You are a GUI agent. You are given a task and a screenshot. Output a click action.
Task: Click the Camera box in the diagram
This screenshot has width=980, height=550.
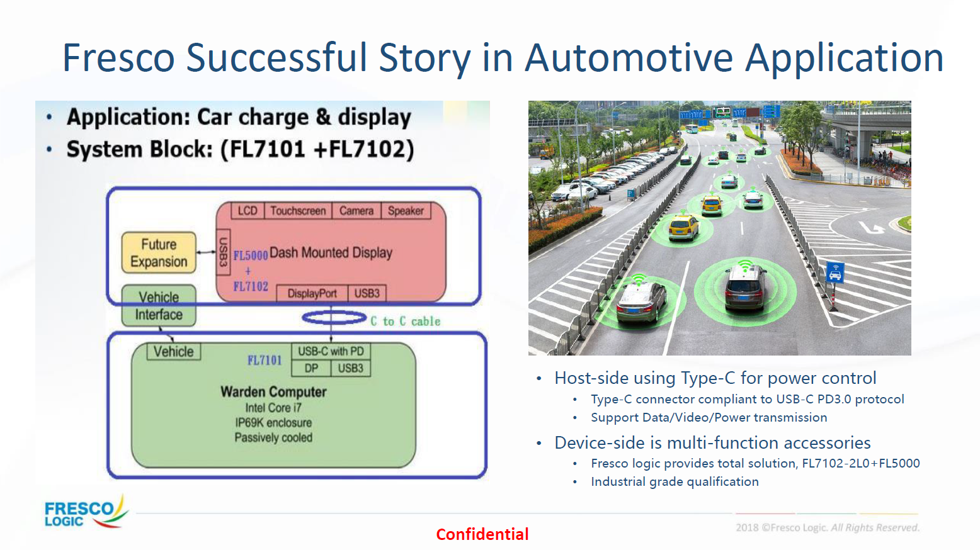356,211
